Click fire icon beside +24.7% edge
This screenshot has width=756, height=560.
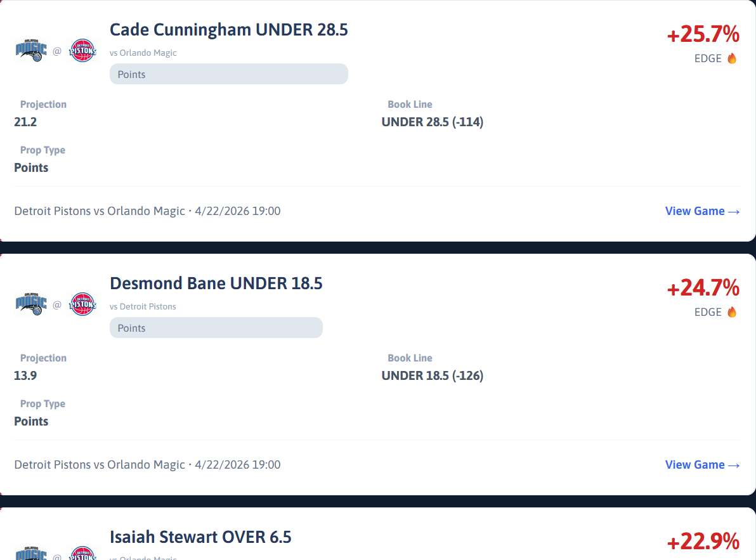pos(732,312)
